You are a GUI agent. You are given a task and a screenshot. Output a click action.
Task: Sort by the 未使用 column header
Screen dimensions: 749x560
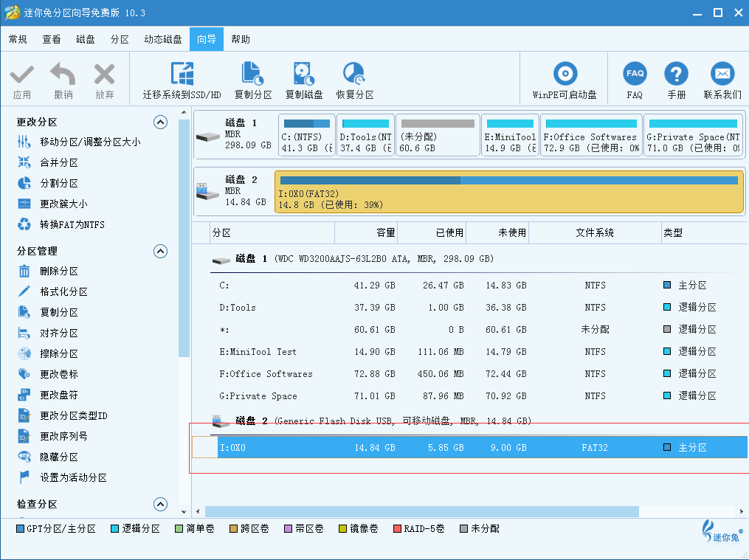click(497, 233)
